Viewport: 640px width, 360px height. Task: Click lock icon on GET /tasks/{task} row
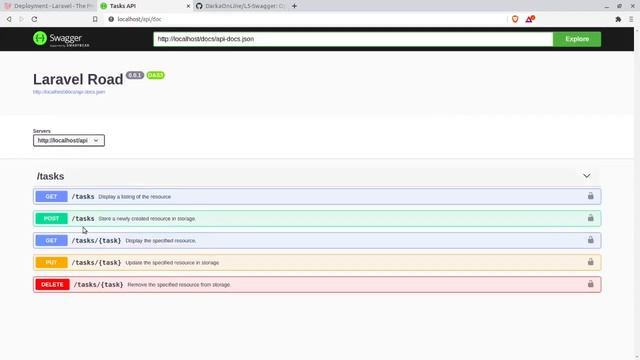[x=591, y=240]
